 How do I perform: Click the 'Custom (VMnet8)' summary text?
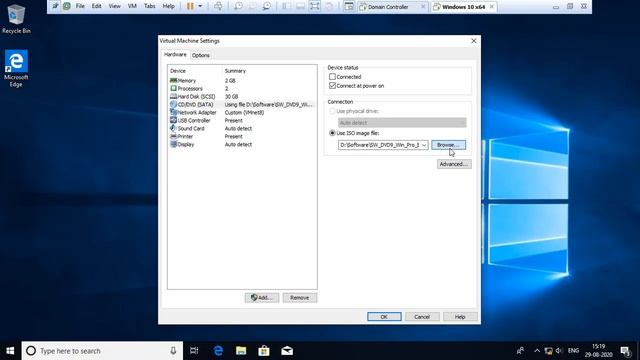click(x=244, y=113)
